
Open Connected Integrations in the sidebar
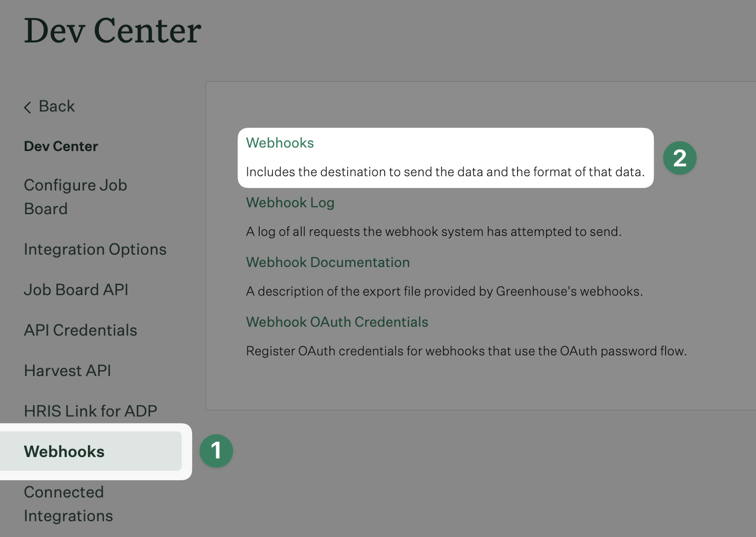coord(68,504)
